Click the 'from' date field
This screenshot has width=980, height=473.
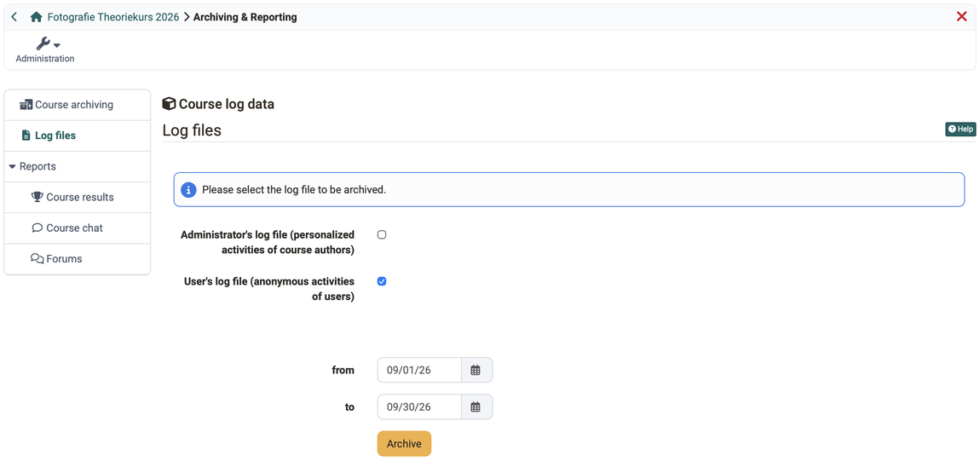pyautogui.click(x=419, y=370)
